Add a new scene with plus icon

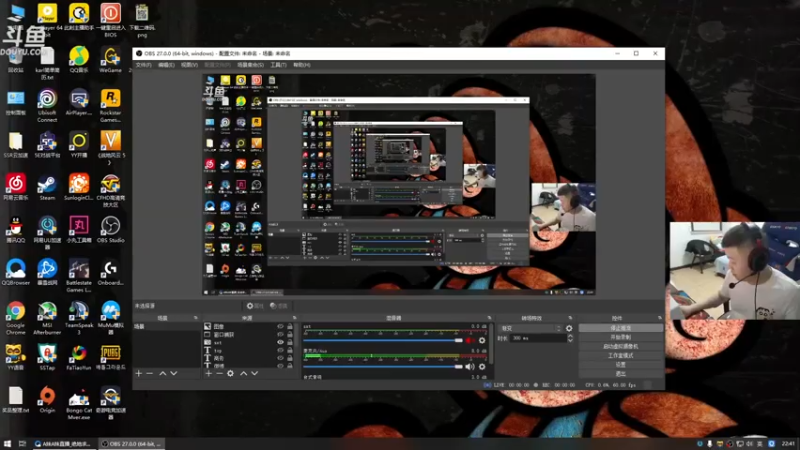[x=139, y=373]
